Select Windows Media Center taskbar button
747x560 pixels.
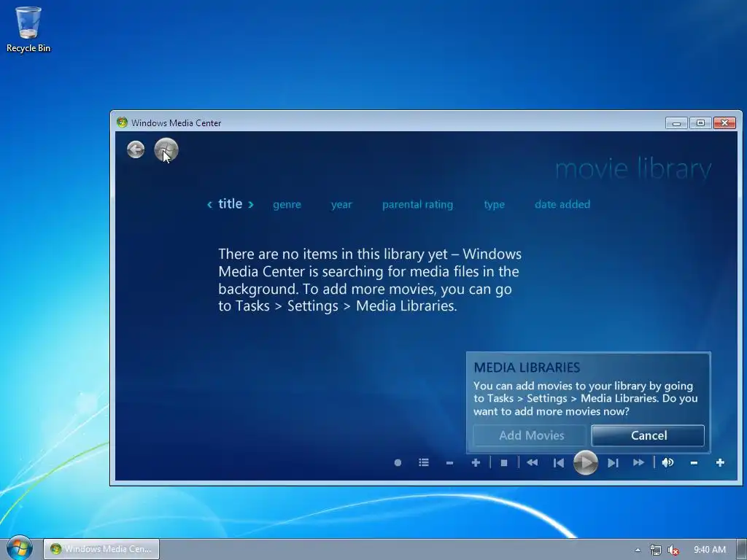101,549
